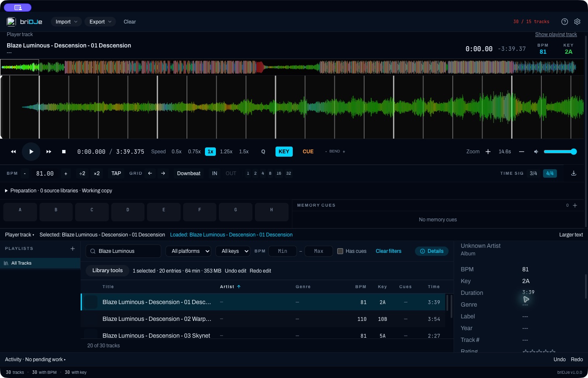Click the briDJe logo icon
The width and height of the screenshot is (588, 378).
11,22
